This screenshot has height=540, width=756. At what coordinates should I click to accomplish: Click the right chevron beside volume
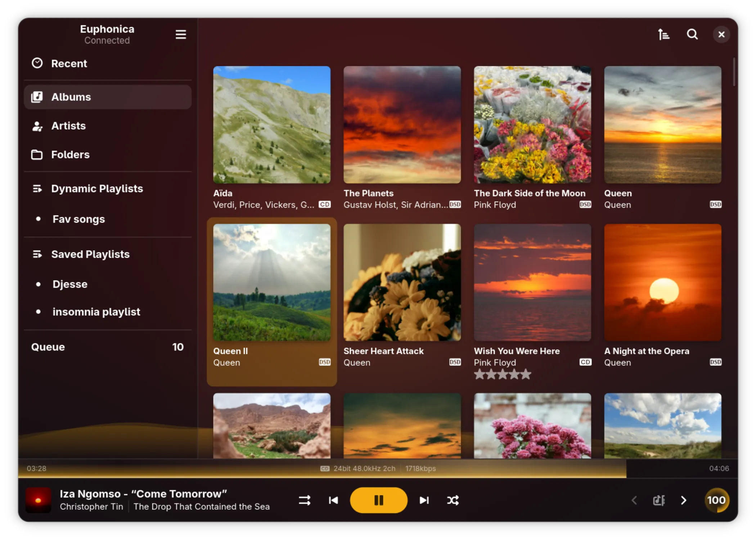tap(684, 500)
